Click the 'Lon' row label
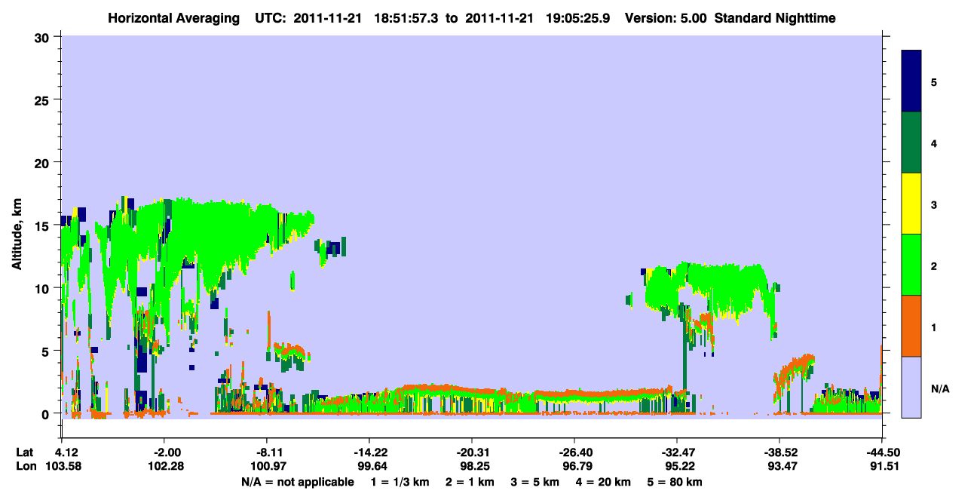The width and height of the screenshot is (980, 503). pyautogui.click(x=26, y=466)
